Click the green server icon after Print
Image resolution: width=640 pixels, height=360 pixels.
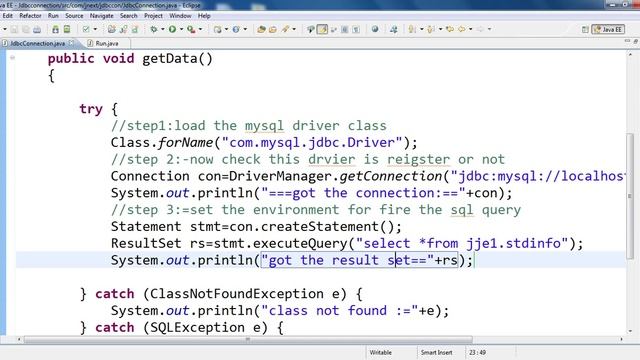pos(56,29)
